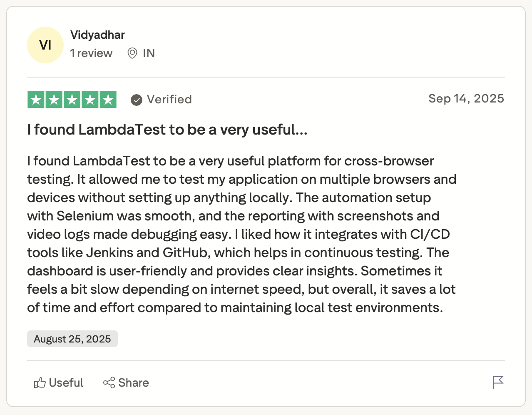Open the review title "I found LambdaTest"
This screenshot has height=415, width=532.
coord(167,130)
